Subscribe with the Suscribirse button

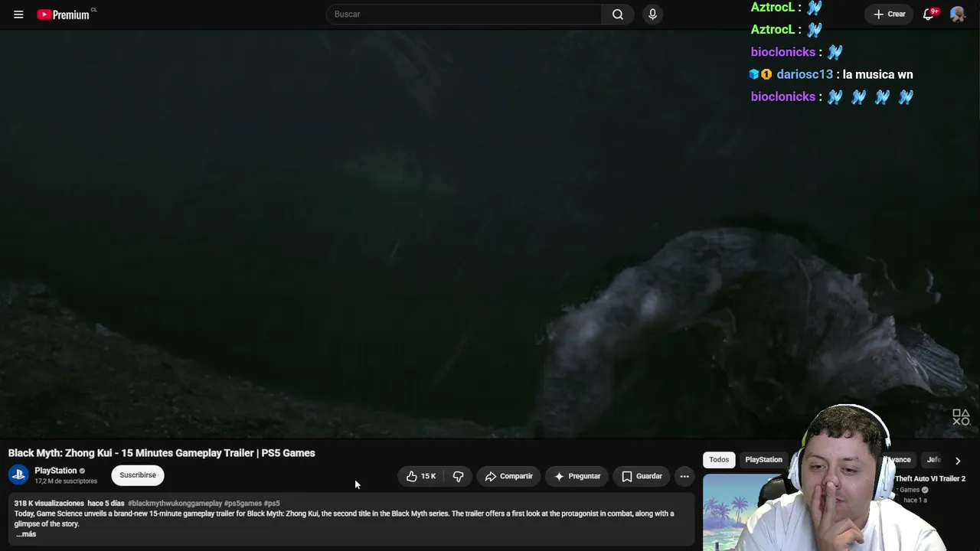point(138,475)
